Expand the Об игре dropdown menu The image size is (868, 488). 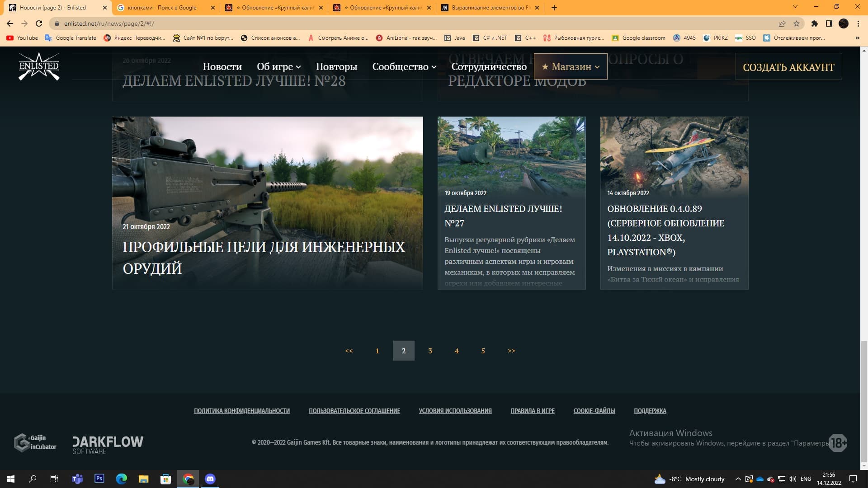click(x=278, y=66)
